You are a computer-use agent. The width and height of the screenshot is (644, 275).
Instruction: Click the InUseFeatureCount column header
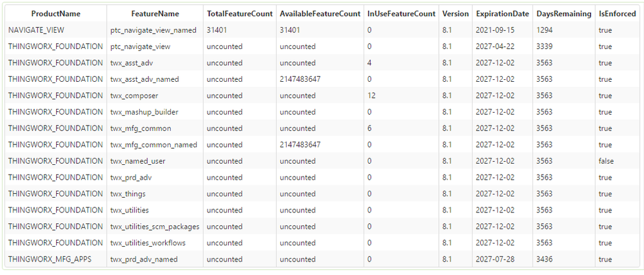401,14
